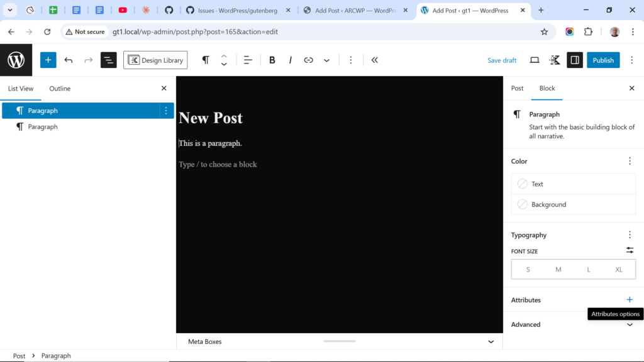Open the text alignment control
Viewport: 644px width, 362px height.
click(x=248, y=60)
